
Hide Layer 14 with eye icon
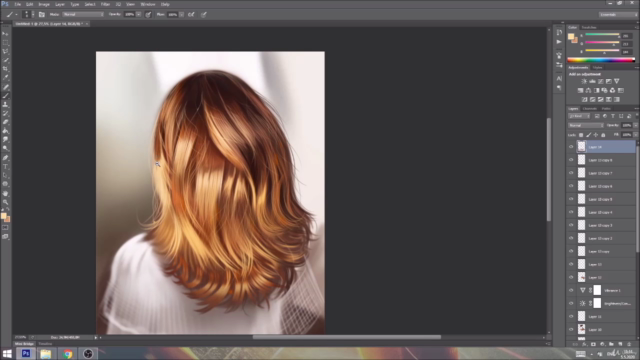click(x=571, y=147)
